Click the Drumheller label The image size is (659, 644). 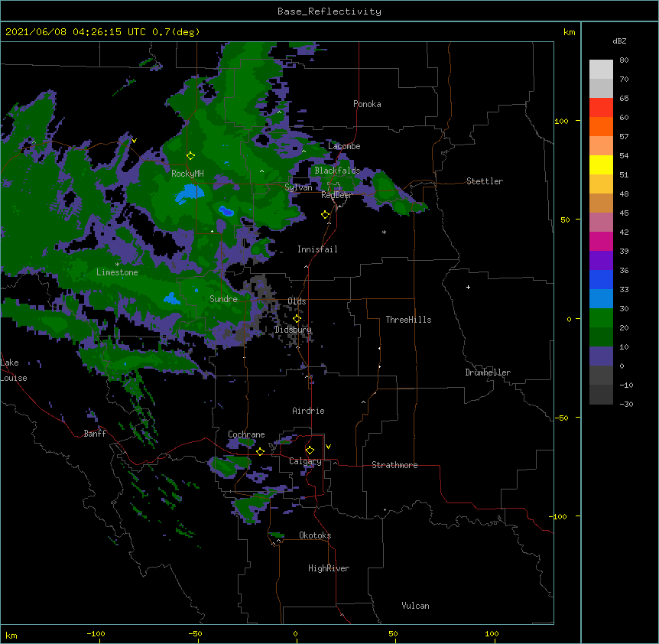[x=488, y=372]
